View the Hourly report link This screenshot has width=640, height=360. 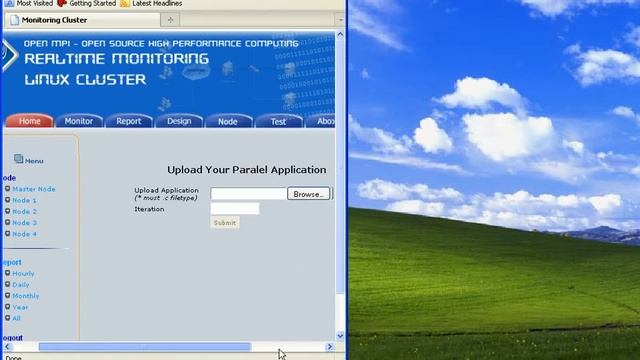coord(23,273)
